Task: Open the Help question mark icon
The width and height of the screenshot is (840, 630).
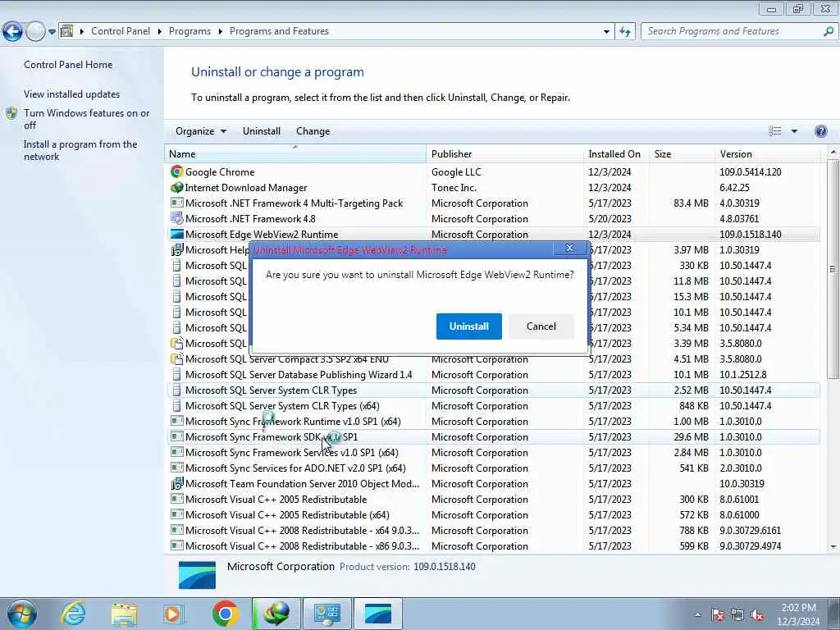Action: click(820, 131)
